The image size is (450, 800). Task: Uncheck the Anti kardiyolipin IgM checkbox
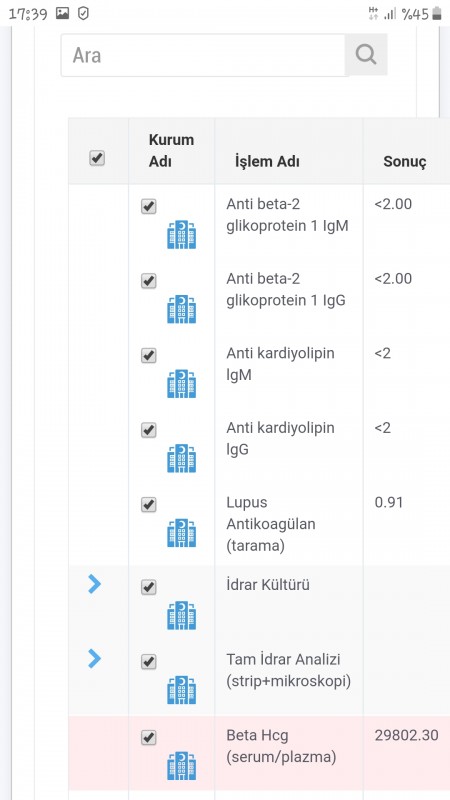coord(148,356)
